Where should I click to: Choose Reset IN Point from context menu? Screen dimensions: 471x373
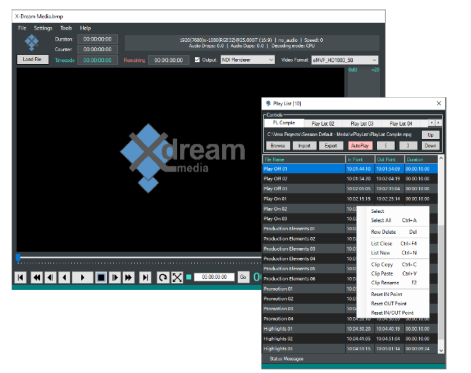click(393, 294)
